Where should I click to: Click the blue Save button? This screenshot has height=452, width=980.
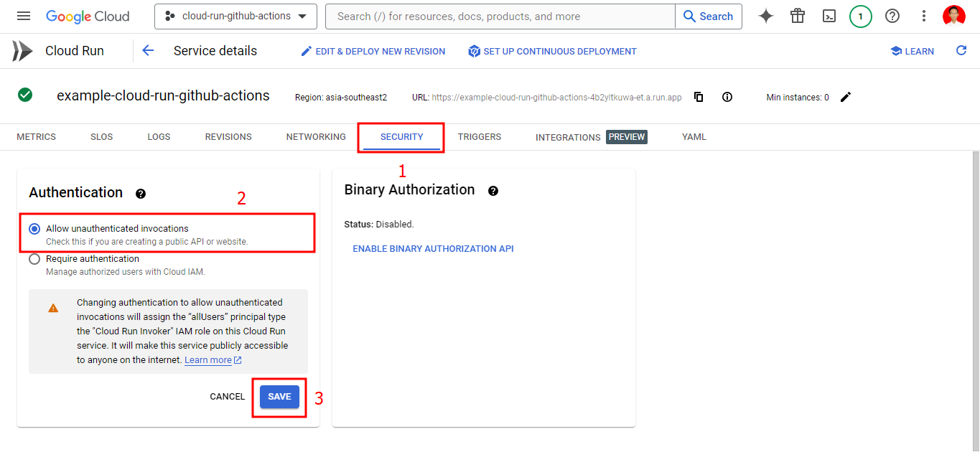pyautogui.click(x=279, y=397)
